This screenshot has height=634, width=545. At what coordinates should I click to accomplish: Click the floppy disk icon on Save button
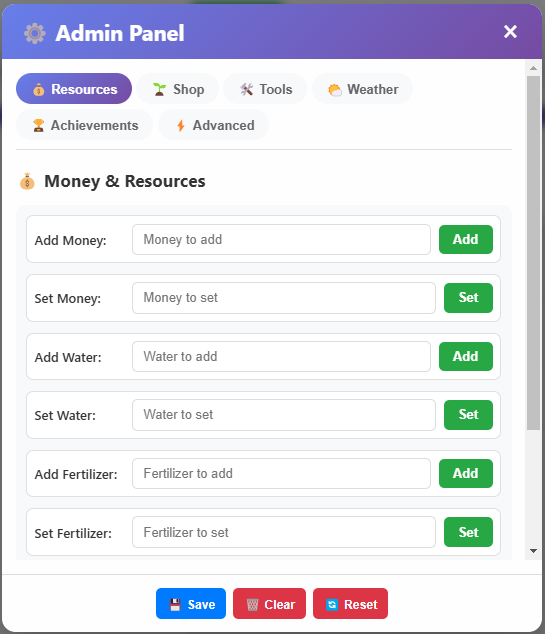175,605
